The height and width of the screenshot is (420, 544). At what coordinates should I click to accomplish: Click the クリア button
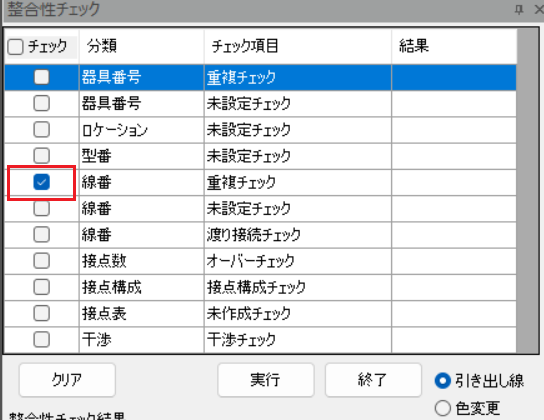click(67, 380)
